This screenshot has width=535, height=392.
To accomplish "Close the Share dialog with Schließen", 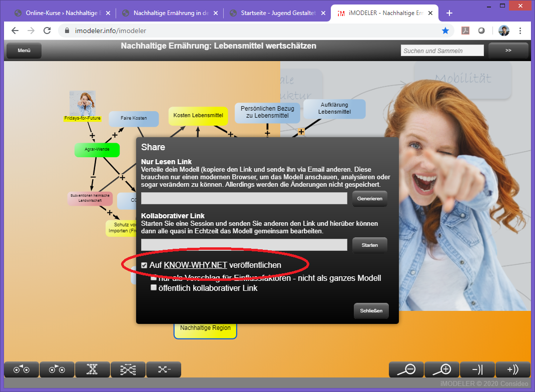I will pyautogui.click(x=371, y=311).
